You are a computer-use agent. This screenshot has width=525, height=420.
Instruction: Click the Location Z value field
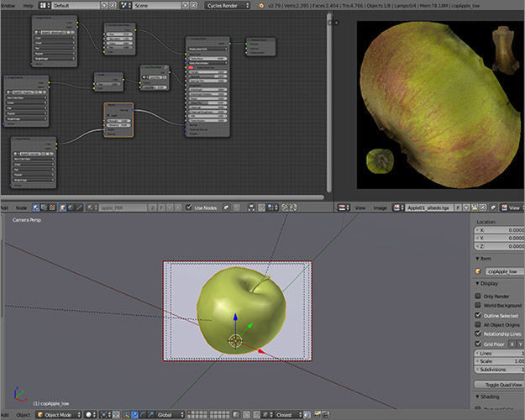499,246
